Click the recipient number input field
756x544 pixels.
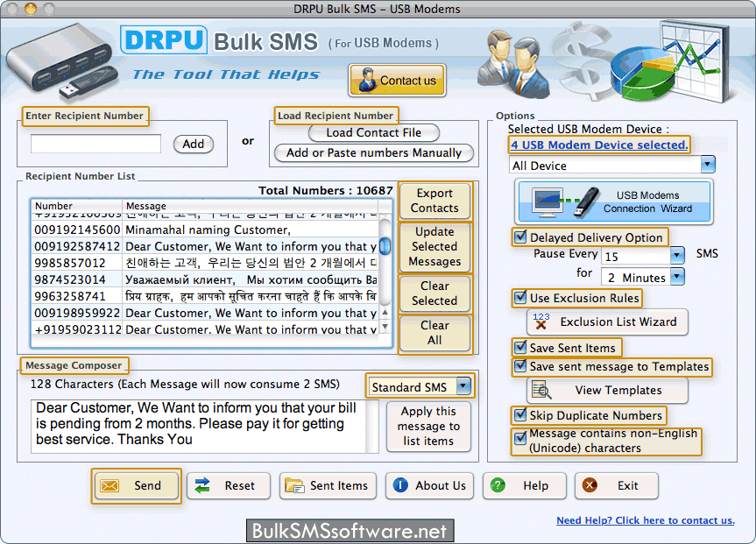(x=96, y=144)
